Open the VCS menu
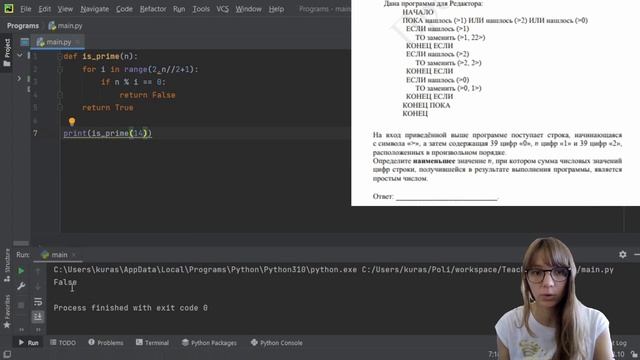This screenshot has height=360, width=640. coord(222,9)
